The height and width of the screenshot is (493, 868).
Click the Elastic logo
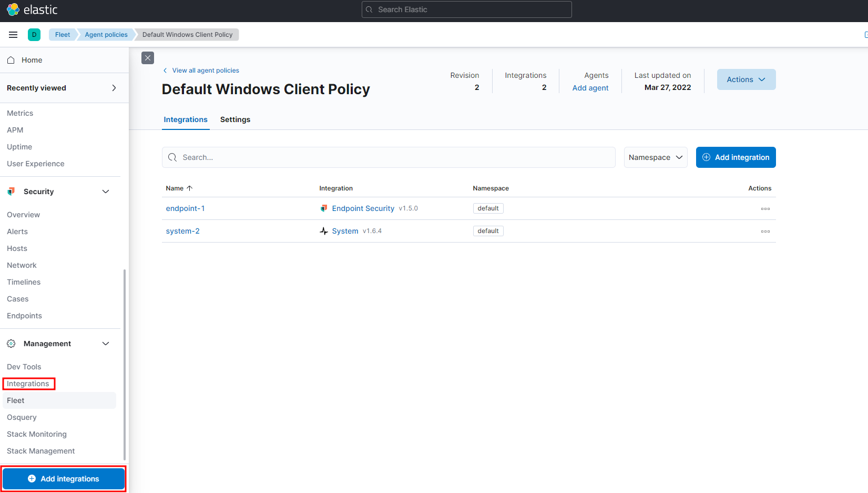[32, 9]
